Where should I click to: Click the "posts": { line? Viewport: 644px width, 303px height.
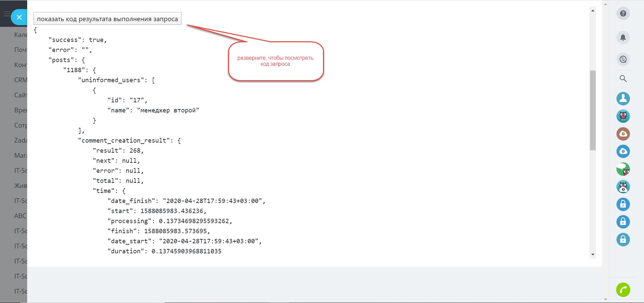click(x=67, y=60)
